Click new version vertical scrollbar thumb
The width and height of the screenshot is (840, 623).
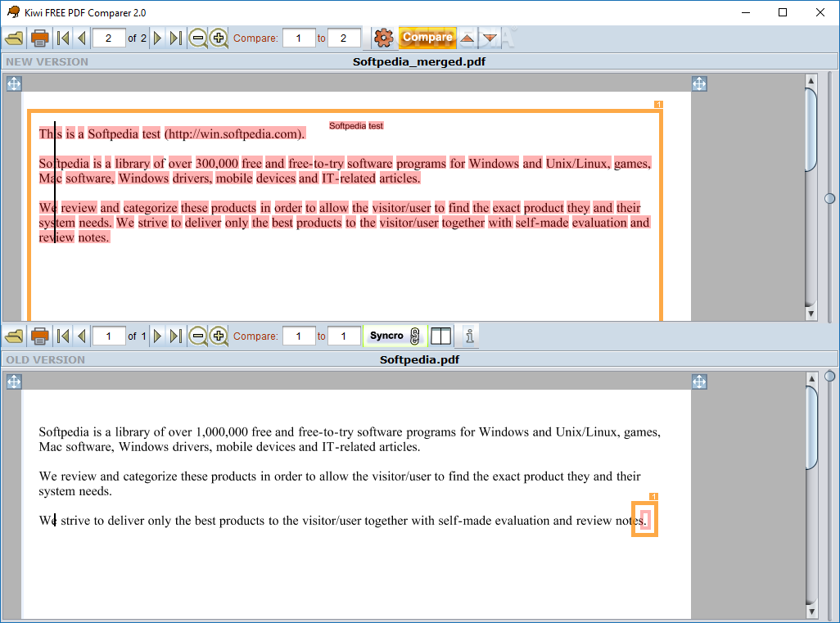click(811, 129)
